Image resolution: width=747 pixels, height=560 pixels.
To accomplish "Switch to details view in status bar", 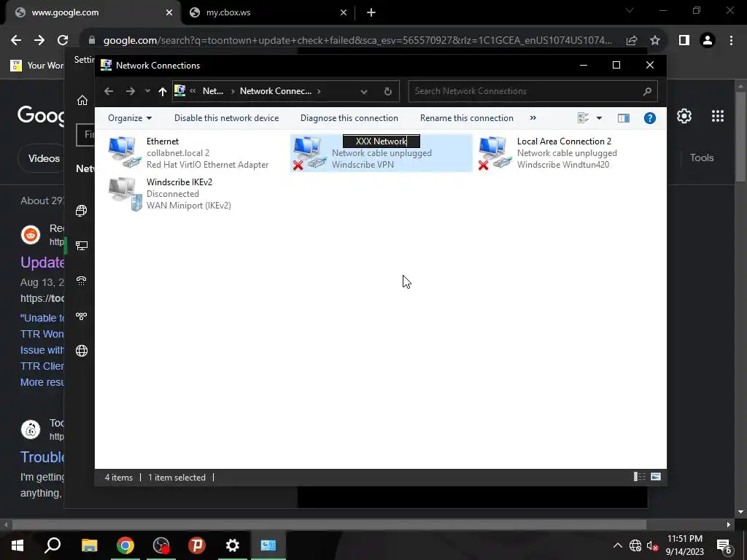I will tap(639, 477).
